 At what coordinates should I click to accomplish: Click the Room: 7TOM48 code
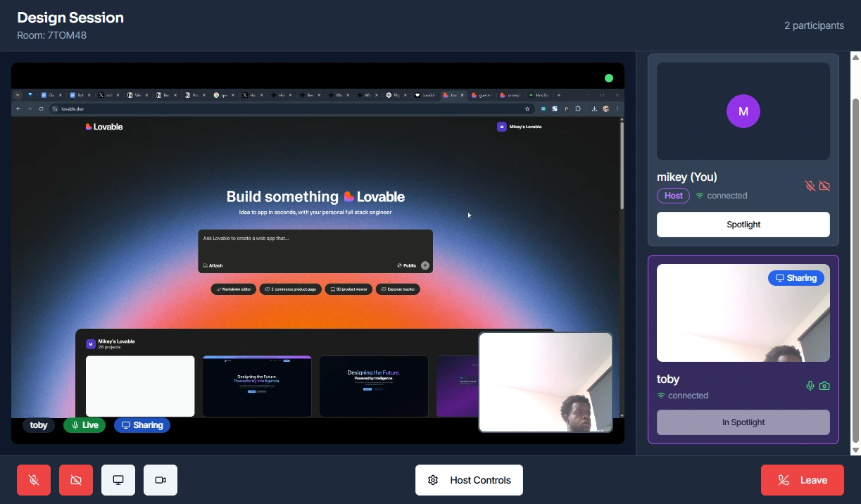51,35
